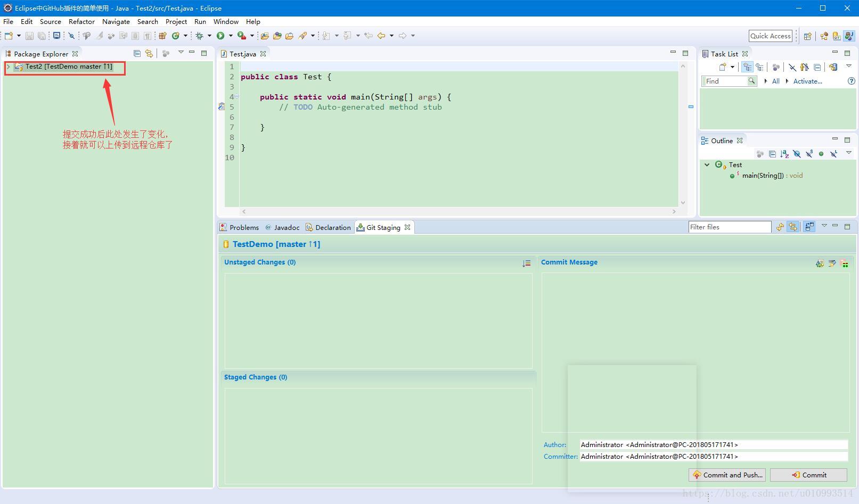Open the Outline view menu triangle
Image resolution: width=859 pixels, height=504 pixels.
pyautogui.click(x=849, y=153)
